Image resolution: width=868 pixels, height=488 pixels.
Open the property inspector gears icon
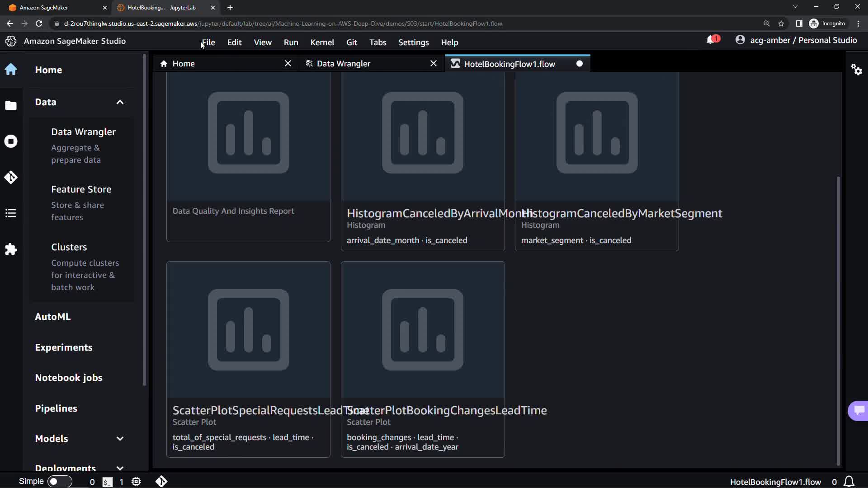[x=856, y=70]
